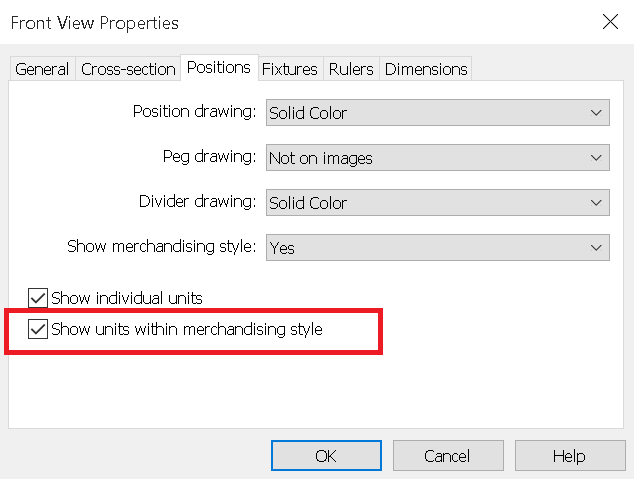Open the Divider drawing combo box

click(x=438, y=202)
